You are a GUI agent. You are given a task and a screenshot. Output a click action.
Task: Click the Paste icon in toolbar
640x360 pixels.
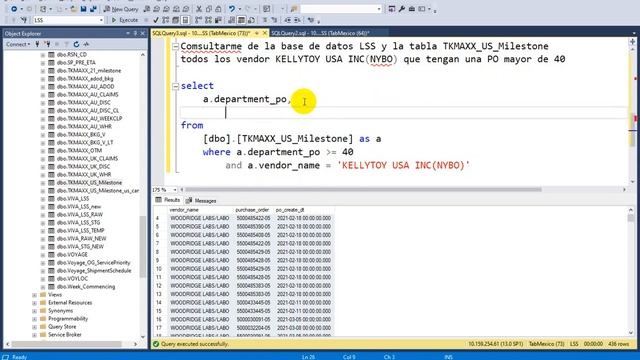[x=218, y=9]
